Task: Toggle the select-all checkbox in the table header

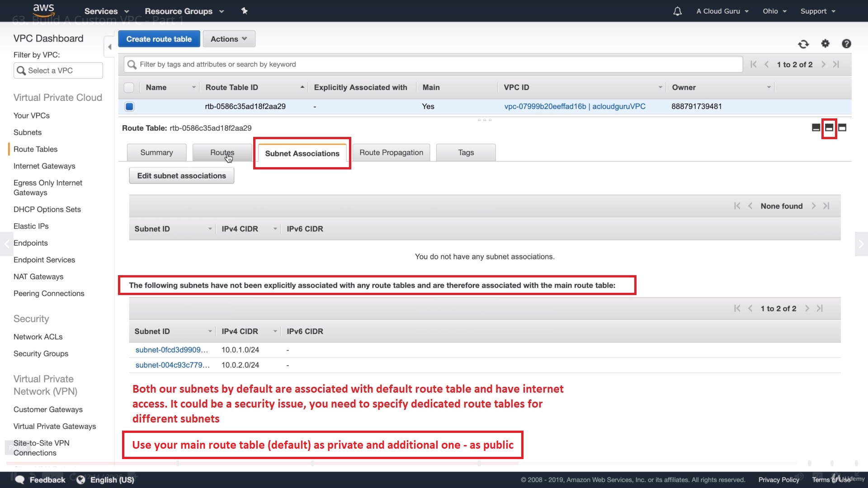Action: click(x=129, y=88)
